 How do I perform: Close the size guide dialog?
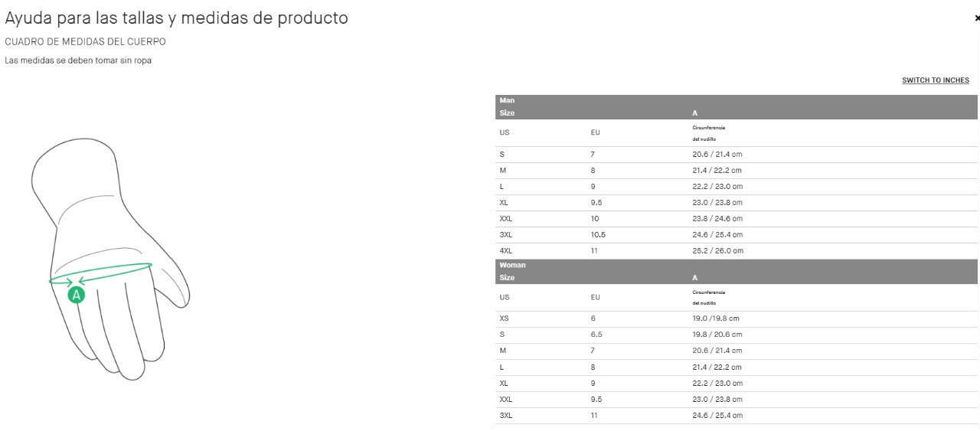tap(976, 18)
